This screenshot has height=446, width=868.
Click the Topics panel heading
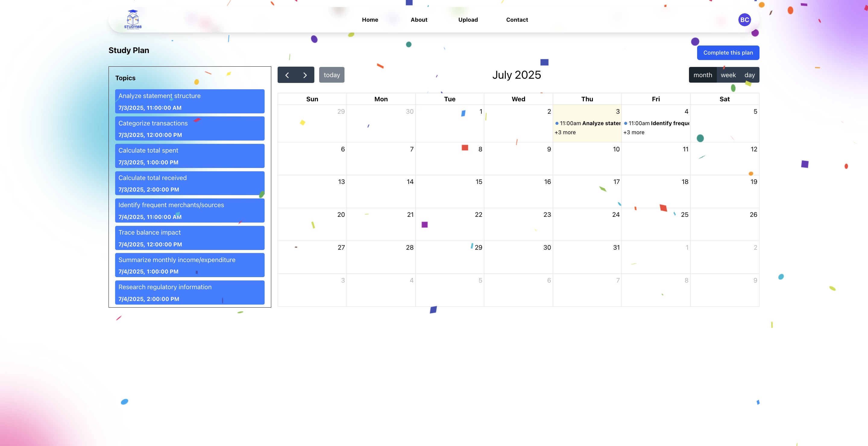(125, 78)
